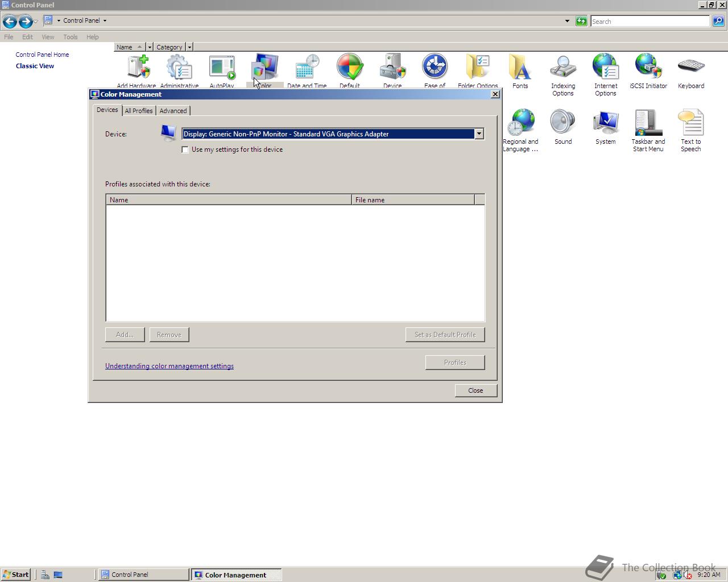
Task: Open the File menu
Action: (x=9, y=37)
